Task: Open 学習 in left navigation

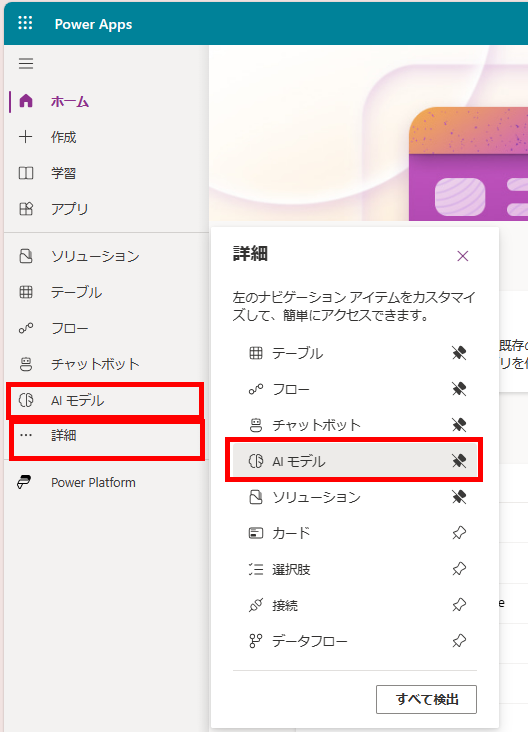Action: [106, 173]
